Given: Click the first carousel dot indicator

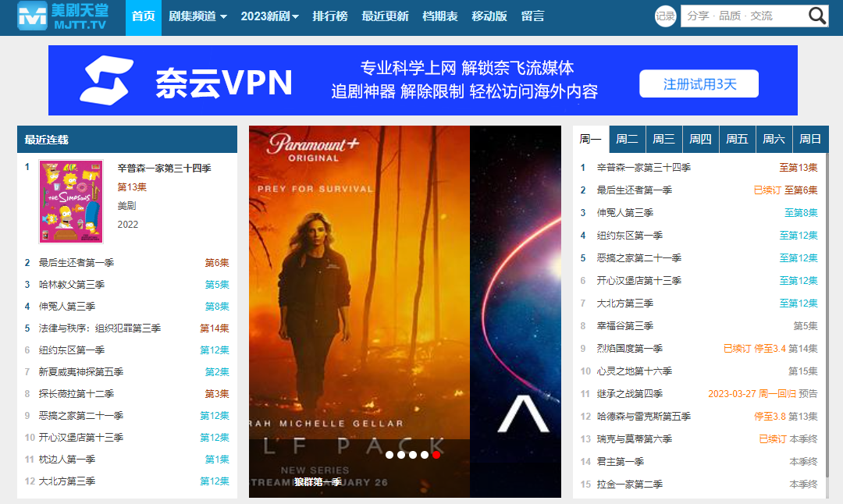Looking at the screenshot, I should click(389, 455).
